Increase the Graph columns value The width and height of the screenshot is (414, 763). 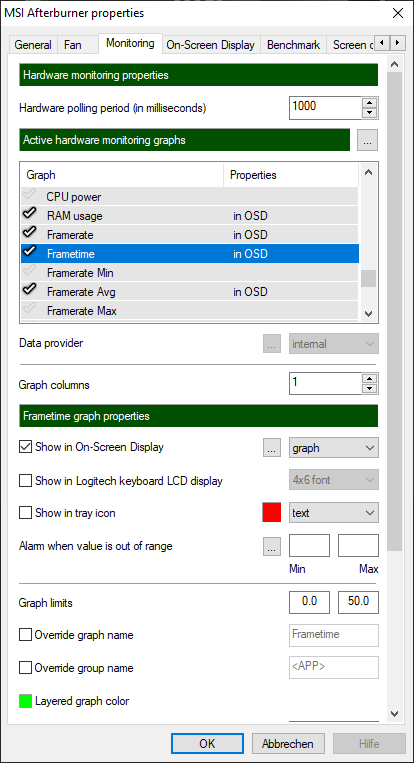coord(370,379)
